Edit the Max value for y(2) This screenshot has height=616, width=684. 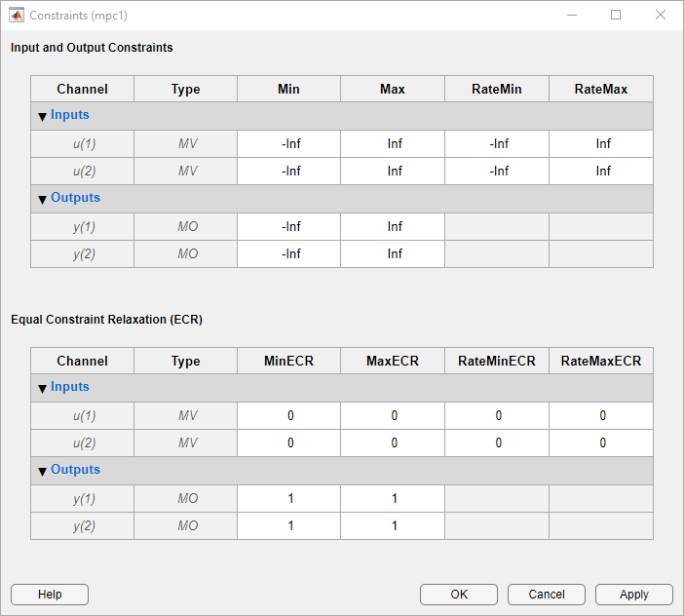pyautogui.click(x=393, y=253)
